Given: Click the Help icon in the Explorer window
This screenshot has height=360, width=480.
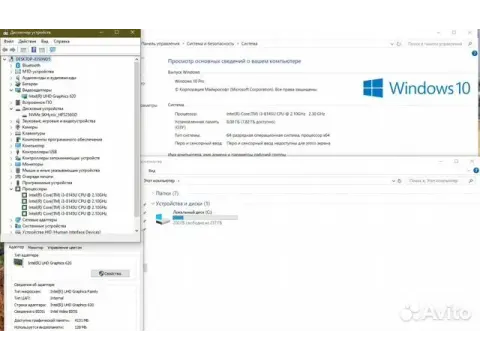Looking at the screenshot, I should [476, 170].
